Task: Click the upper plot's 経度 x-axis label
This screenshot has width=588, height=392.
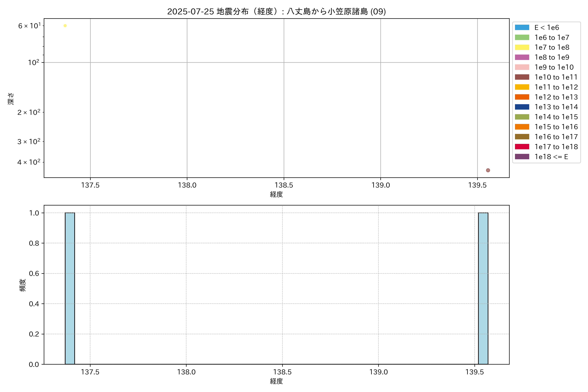Action: pyautogui.click(x=276, y=194)
